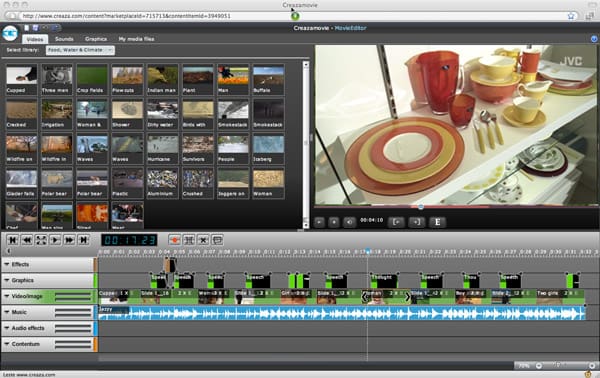600x378 pixels.
Task: Click the text comment tool icon
Action: [217, 240]
